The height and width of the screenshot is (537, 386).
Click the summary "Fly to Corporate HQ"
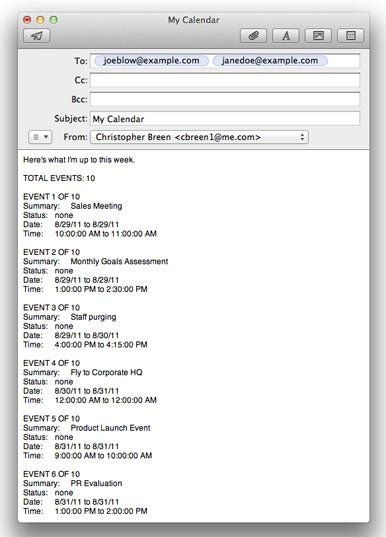[x=106, y=372]
